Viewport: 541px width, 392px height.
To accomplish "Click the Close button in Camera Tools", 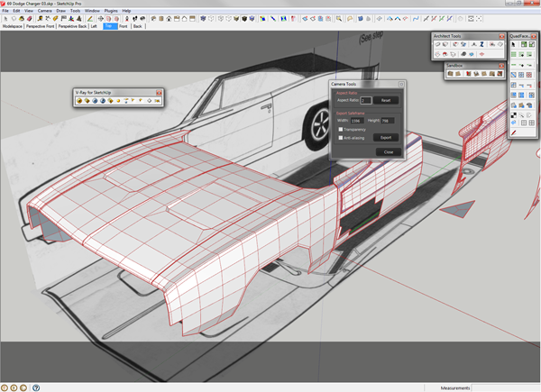I will pos(388,151).
